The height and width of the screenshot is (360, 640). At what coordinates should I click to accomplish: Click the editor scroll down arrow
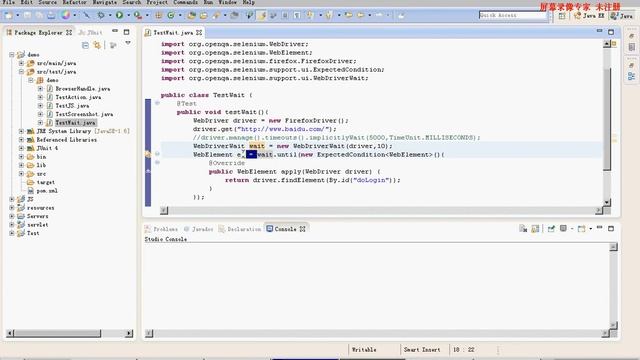coord(607,202)
